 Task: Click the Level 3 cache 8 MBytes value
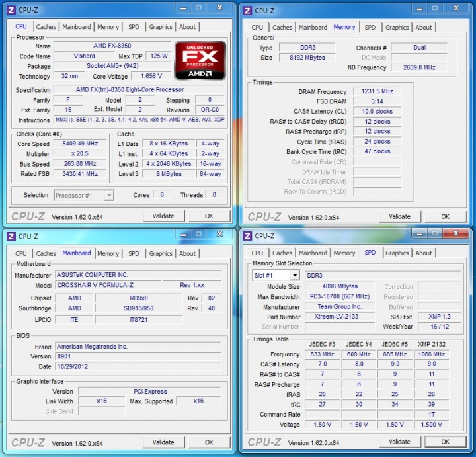click(x=169, y=174)
